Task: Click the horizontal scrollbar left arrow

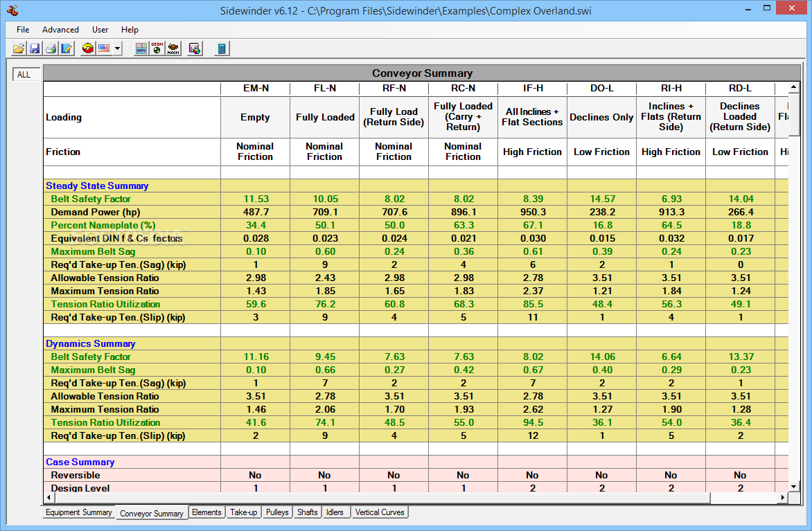Action: click(x=48, y=497)
